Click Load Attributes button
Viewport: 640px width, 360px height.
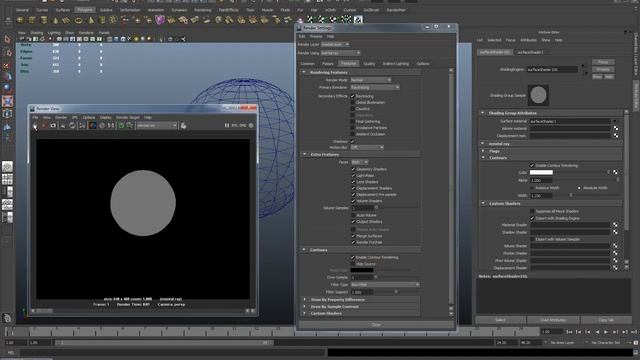click(553, 320)
